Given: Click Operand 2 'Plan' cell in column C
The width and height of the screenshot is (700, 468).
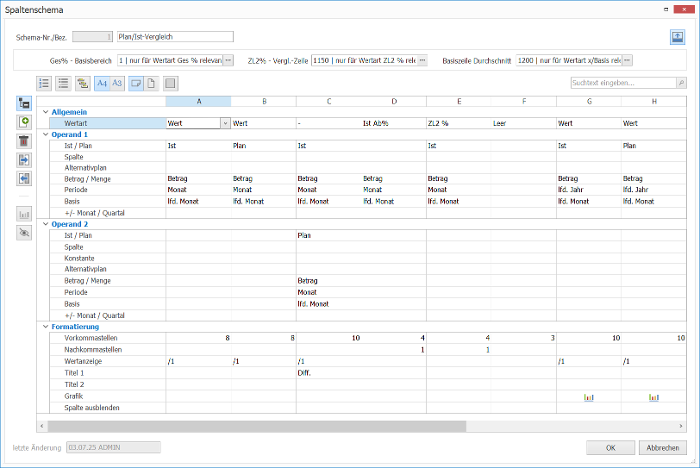Looking at the screenshot, I should click(x=329, y=235).
